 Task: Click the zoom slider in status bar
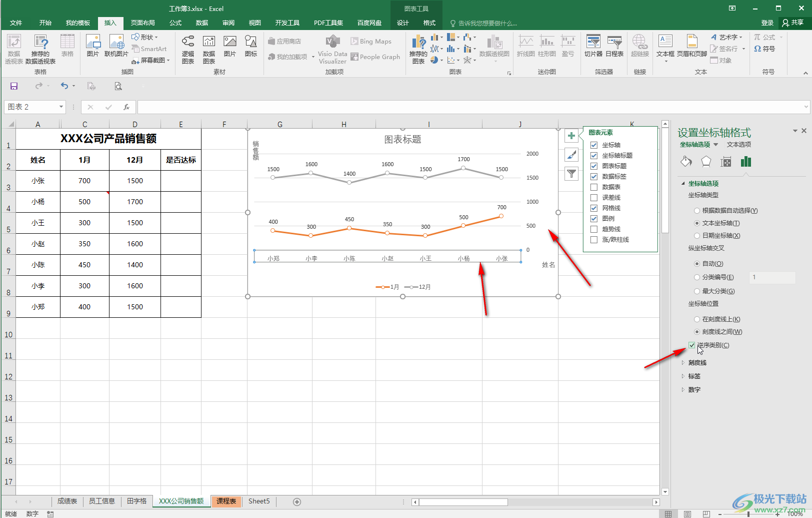(748, 514)
